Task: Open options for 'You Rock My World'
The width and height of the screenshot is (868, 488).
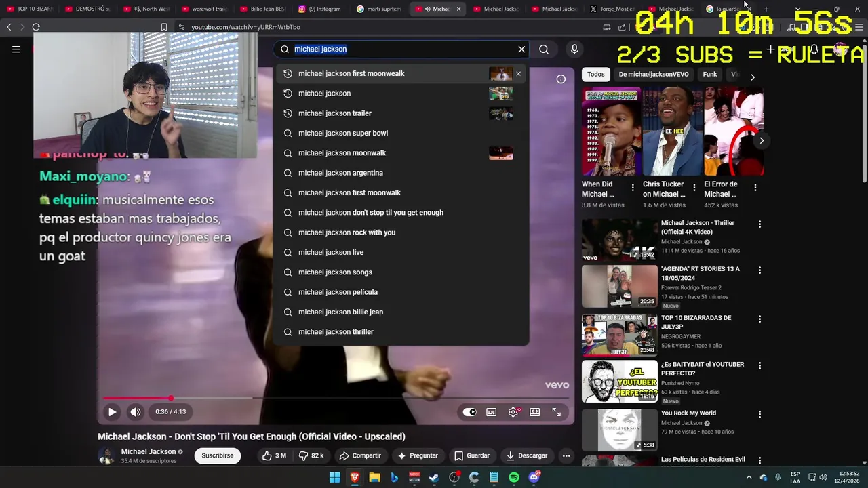Action: pyautogui.click(x=759, y=415)
